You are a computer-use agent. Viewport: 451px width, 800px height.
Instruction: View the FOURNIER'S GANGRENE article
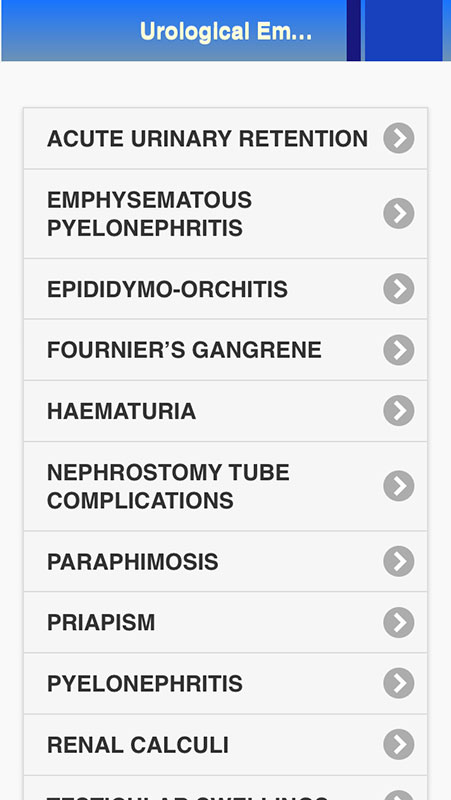(x=225, y=350)
